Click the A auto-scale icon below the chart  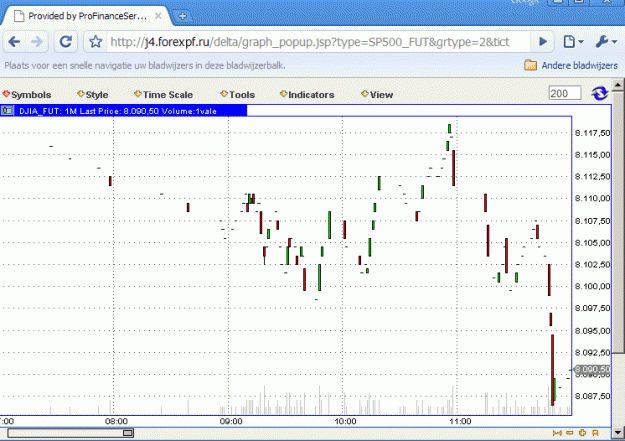coord(596,433)
